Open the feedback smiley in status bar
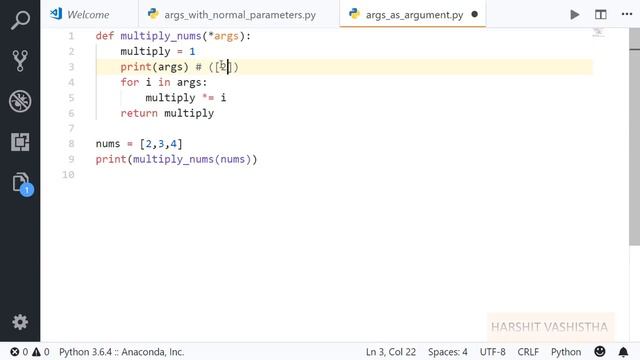The image size is (640, 360). tap(600, 351)
